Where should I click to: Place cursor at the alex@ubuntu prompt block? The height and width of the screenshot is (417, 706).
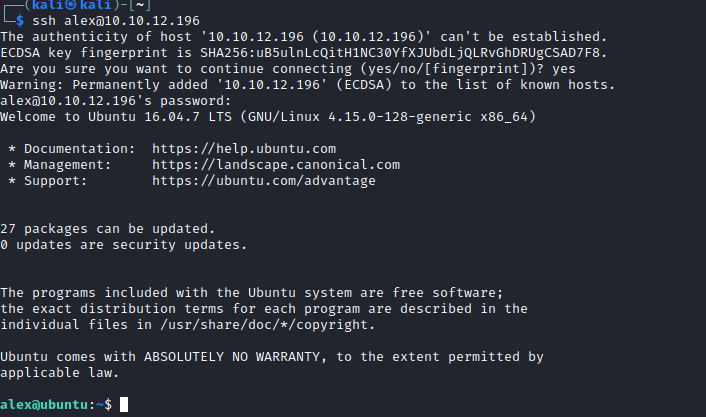tap(123, 404)
